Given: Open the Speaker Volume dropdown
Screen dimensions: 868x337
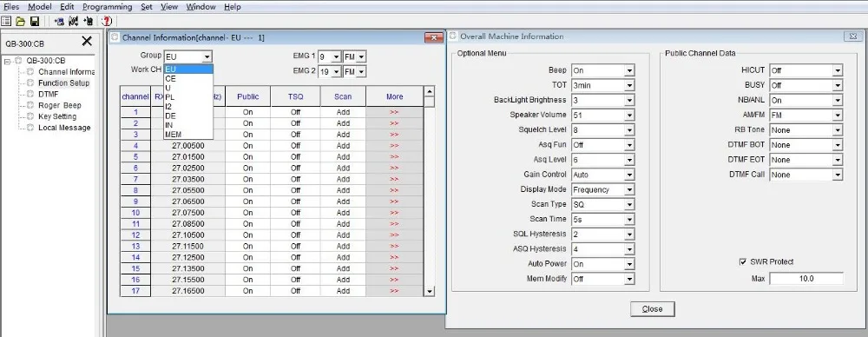Looking at the screenshot, I should point(628,116).
